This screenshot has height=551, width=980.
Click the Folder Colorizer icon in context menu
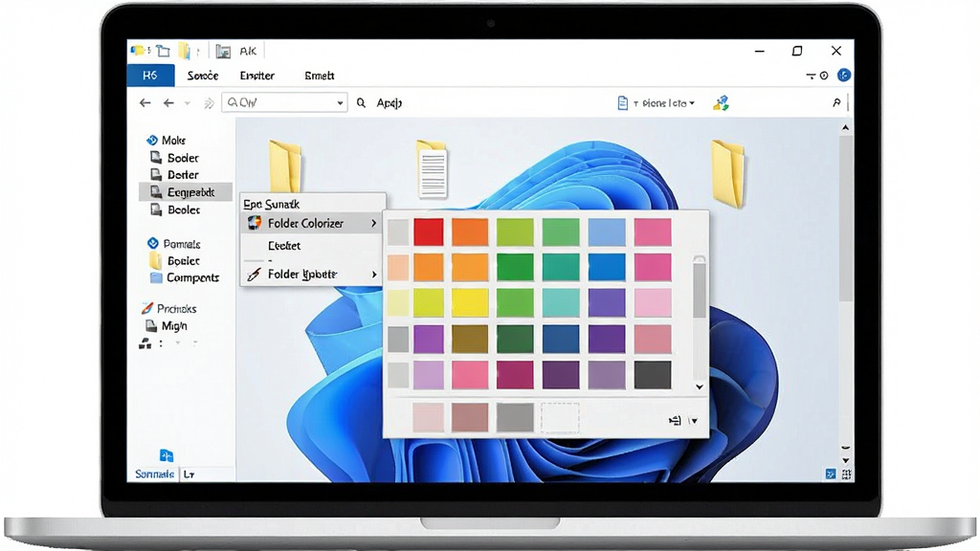255,223
